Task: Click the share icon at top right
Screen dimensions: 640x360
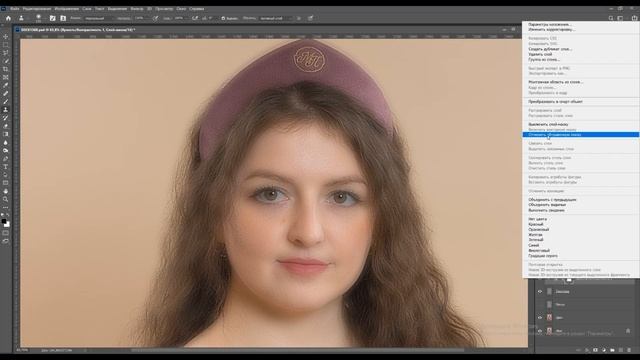Action: [634, 18]
